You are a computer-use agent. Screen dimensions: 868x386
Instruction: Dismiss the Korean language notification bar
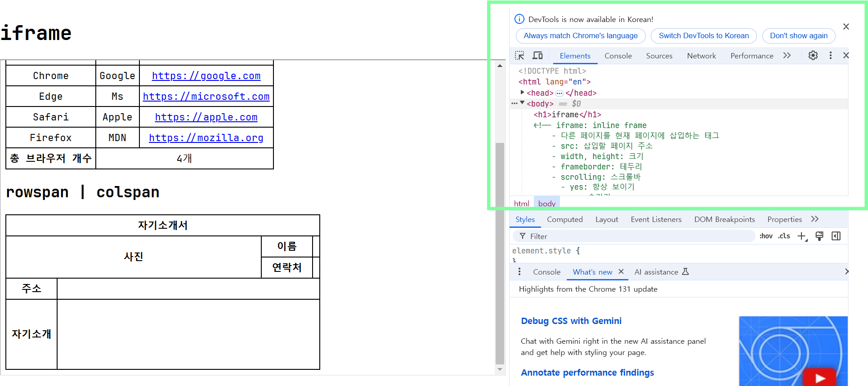click(846, 27)
